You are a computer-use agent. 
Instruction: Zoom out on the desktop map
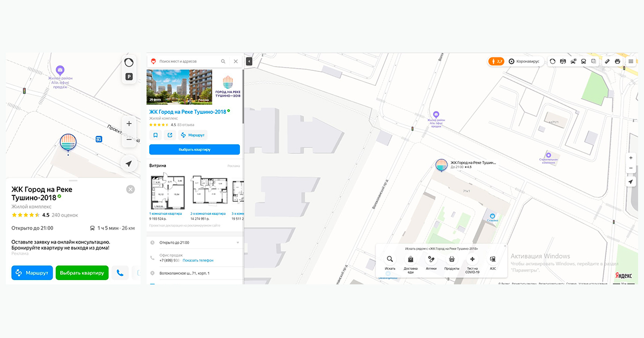(631, 168)
